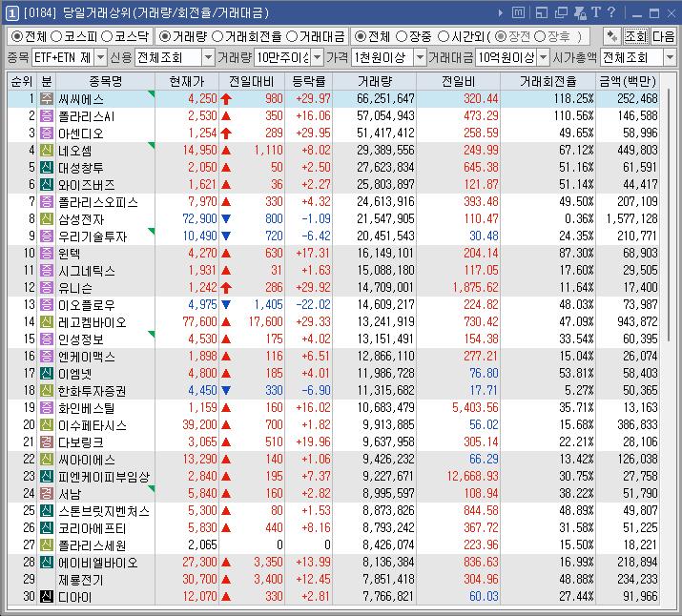
Task: Open font settings via the T icon
Action: 596,12
